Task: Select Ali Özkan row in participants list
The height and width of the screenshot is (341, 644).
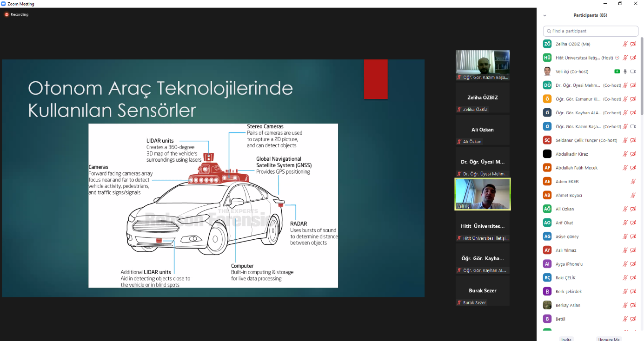Action: click(x=589, y=209)
